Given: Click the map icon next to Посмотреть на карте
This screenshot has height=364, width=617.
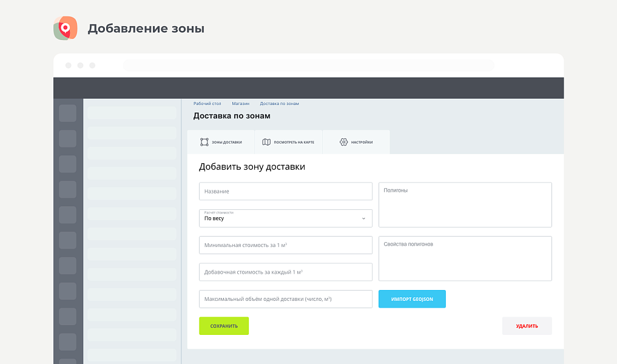Looking at the screenshot, I should tap(266, 141).
